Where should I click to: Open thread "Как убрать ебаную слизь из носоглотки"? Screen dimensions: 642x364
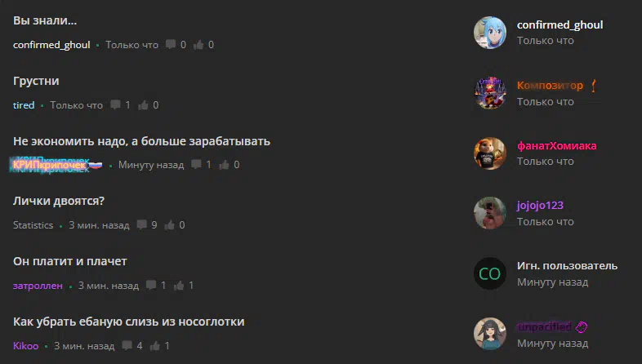[128, 322]
